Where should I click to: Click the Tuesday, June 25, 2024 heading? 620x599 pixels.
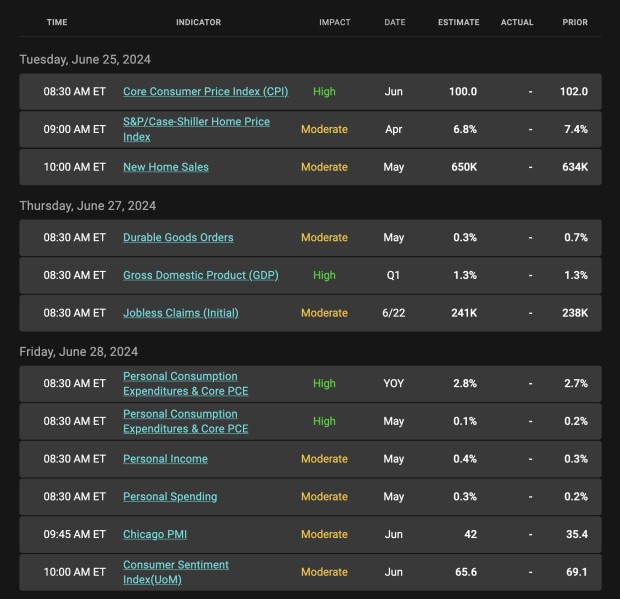[x=85, y=60]
